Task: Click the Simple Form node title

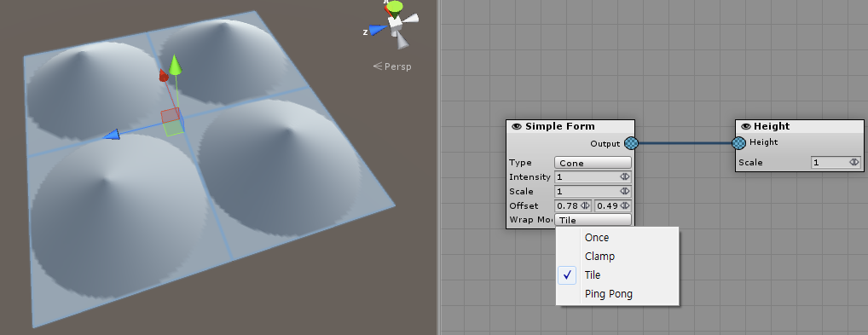Action: tap(559, 126)
